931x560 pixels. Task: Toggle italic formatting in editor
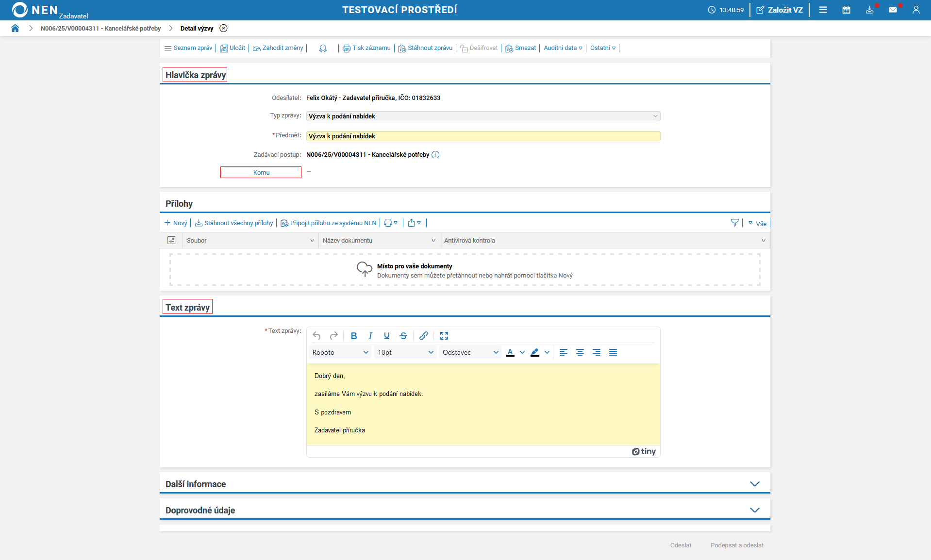click(370, 336)
